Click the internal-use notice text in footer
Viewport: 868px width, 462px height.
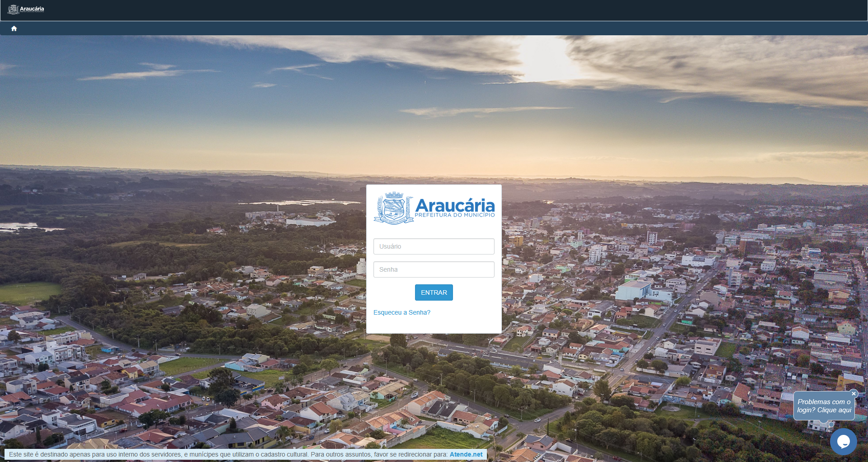pos(228,454)
